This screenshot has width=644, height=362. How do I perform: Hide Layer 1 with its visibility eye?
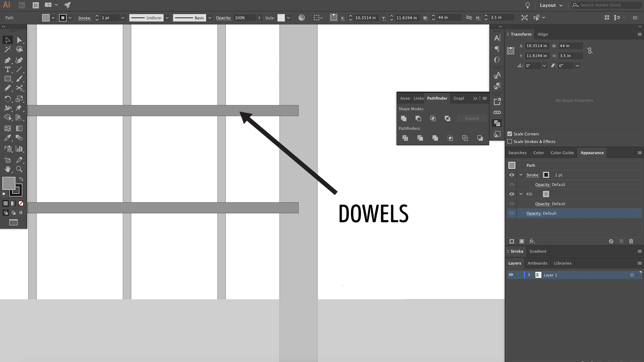tap(511, 275)
